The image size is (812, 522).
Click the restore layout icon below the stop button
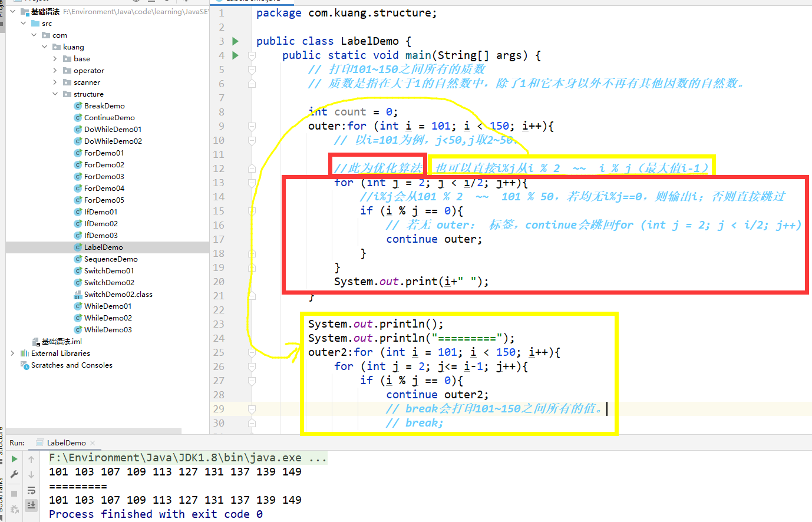[x=14, y=508]
